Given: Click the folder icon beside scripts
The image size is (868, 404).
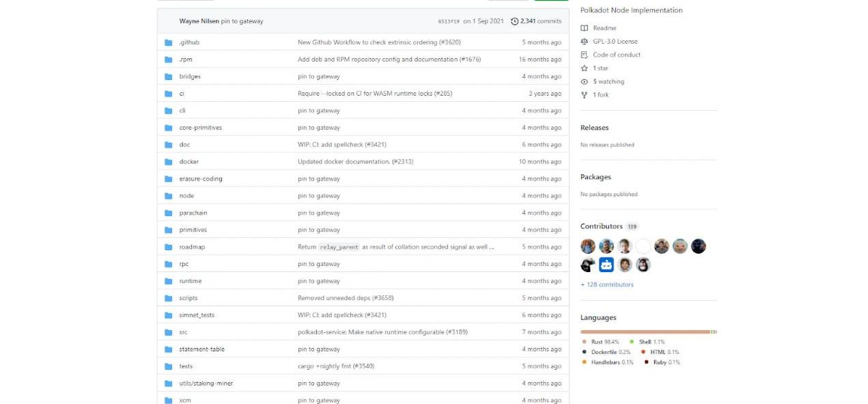Looking at the screenshot, I should pos(169,298).
